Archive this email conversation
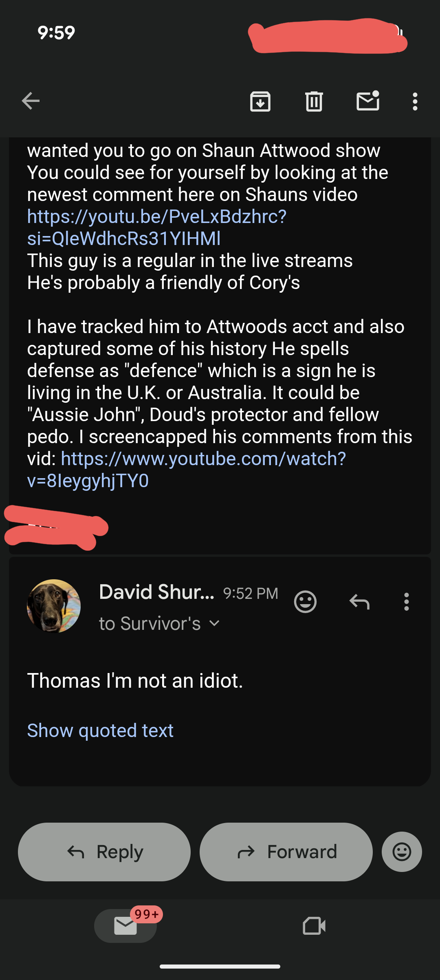Screen dimensions: 440x980 [x=260, y=102]
